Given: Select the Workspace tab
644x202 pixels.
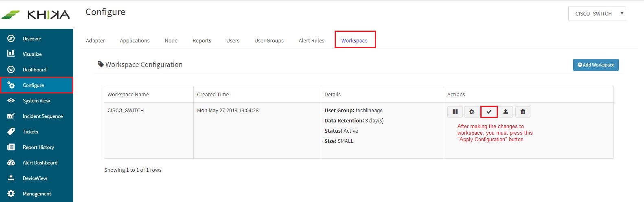Looking at the screenshot, I should click(x=355, y=40).
